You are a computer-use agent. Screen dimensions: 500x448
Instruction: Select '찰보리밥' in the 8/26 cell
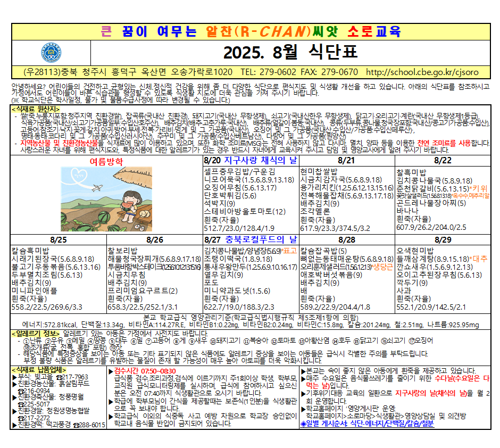(122, 251)
